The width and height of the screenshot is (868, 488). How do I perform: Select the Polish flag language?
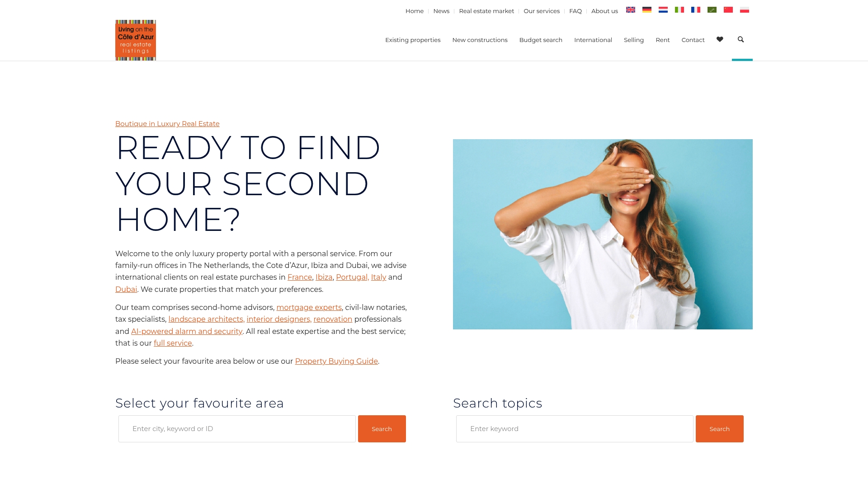click(744, 10)
